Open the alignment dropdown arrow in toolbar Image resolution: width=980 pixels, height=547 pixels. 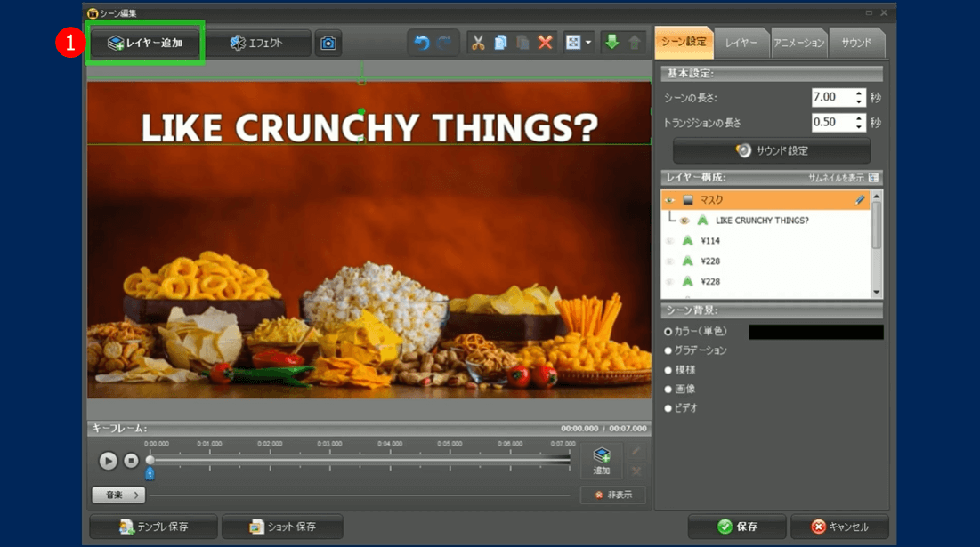(588, 43)
